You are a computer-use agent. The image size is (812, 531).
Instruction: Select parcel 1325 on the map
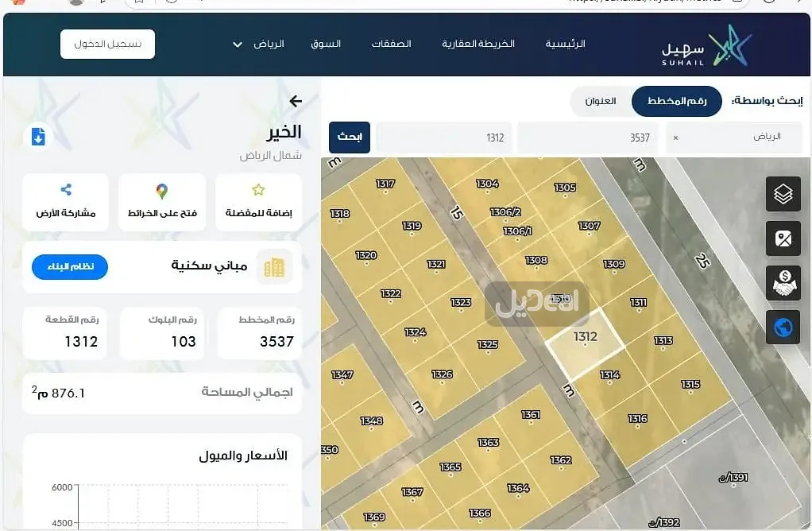point(488,345)
